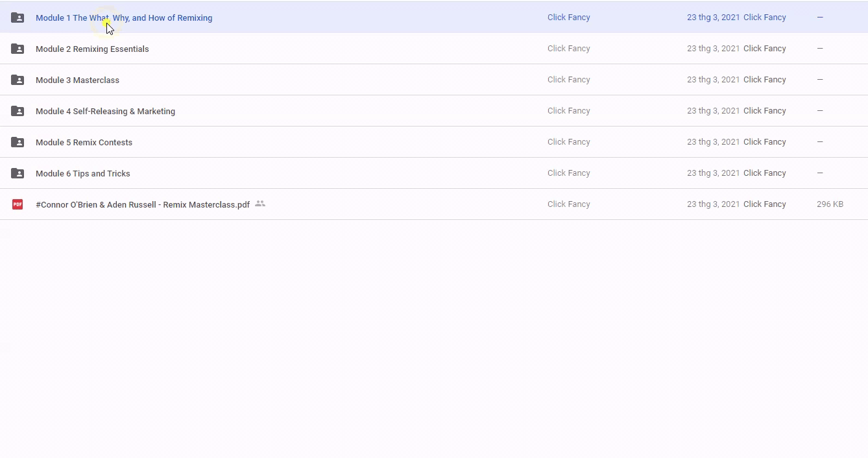The height and width of the screenshot is (458, 868).
Task: Click the Module 4 Self-Releasing & Marketing folder icon
Action: (x=18, y=111)
